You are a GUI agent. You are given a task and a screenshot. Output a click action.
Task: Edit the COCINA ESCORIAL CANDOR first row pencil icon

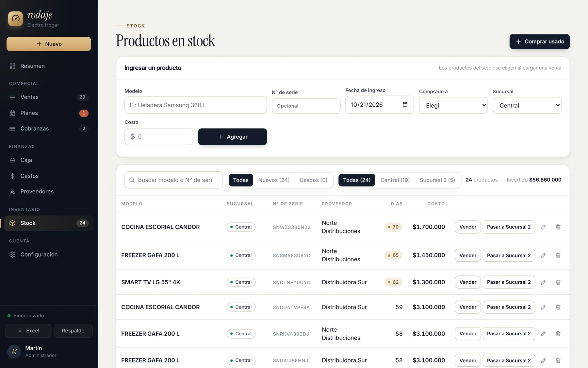(x=543, y=227)
